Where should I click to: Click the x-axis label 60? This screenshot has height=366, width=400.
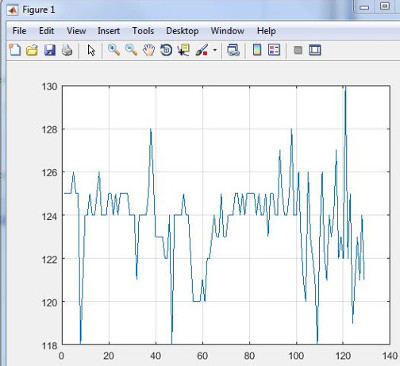(202, 356)
